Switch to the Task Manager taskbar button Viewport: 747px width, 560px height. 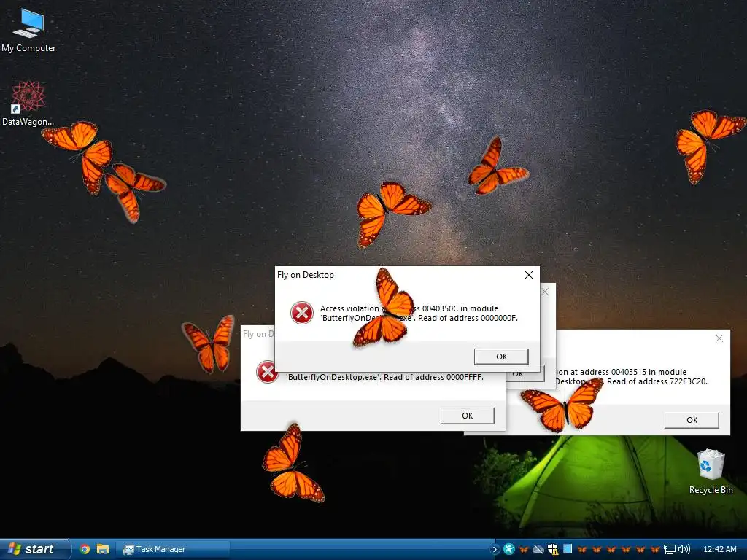tap(173, 549)
